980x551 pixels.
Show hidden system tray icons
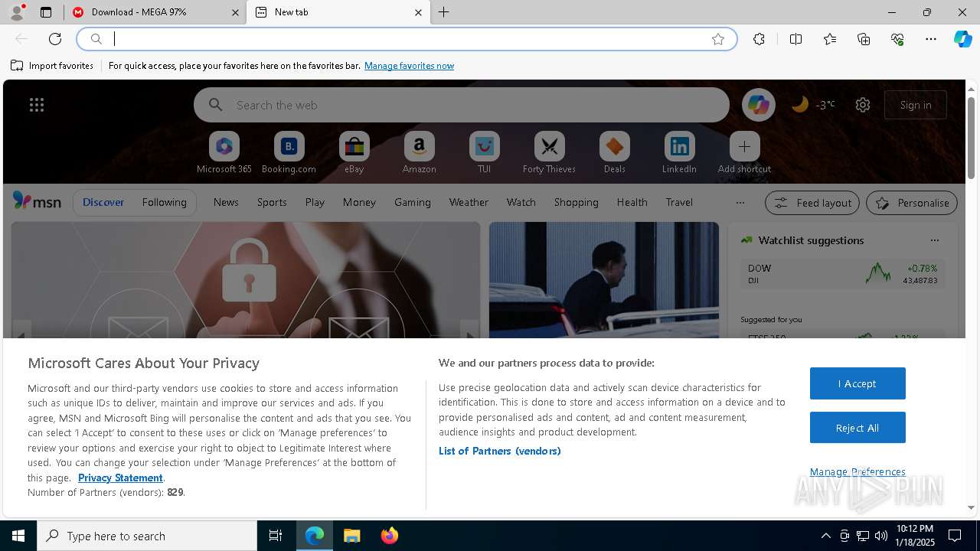click(825, 536)
